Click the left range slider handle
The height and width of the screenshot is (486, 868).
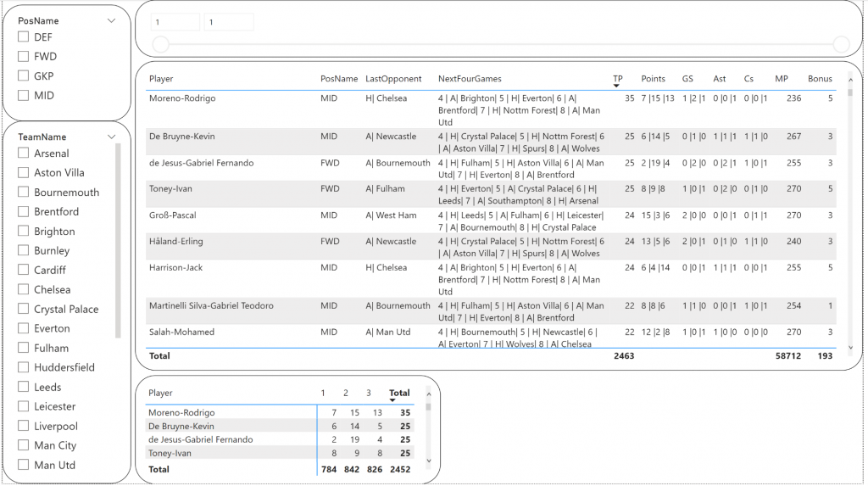pyautogui.click(x=160, y=44)
